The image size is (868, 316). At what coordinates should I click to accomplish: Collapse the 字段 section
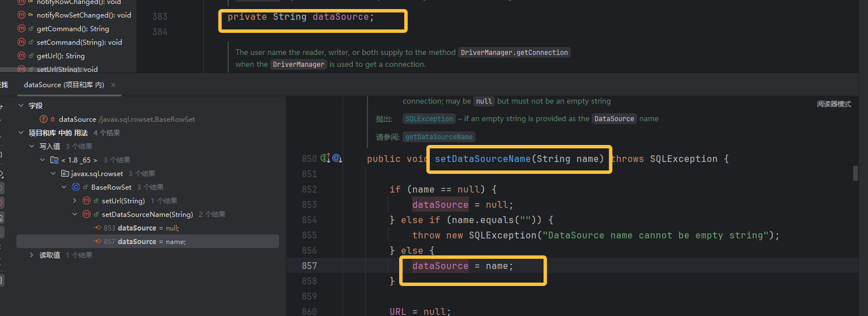click(22, 106)
